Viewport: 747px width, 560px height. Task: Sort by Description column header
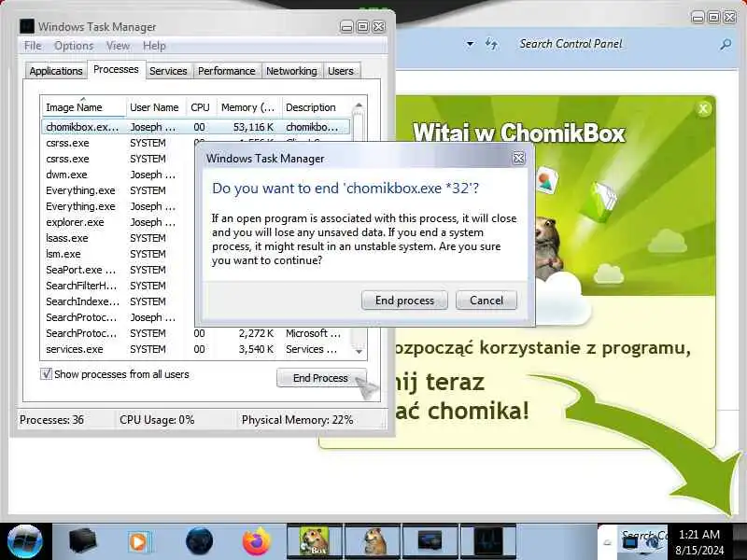pyautogui.click(x=316, y=107)
